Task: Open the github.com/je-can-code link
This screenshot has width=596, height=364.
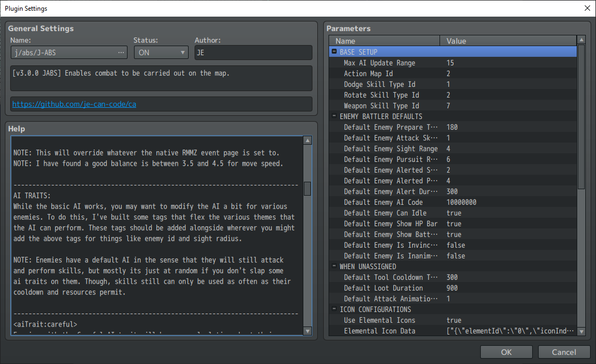Action: click(x=74, y=104)
